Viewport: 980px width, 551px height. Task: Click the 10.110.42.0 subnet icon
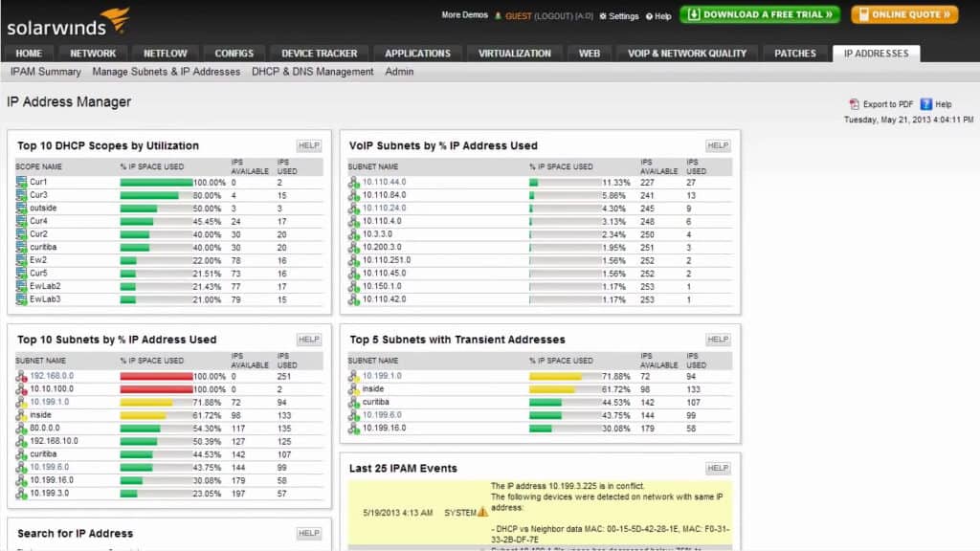pyautogui.click(x=354, y=299)
